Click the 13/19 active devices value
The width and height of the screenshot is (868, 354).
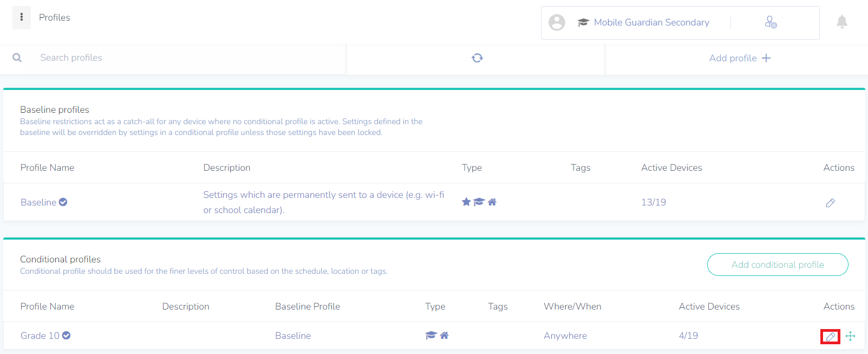654,202
